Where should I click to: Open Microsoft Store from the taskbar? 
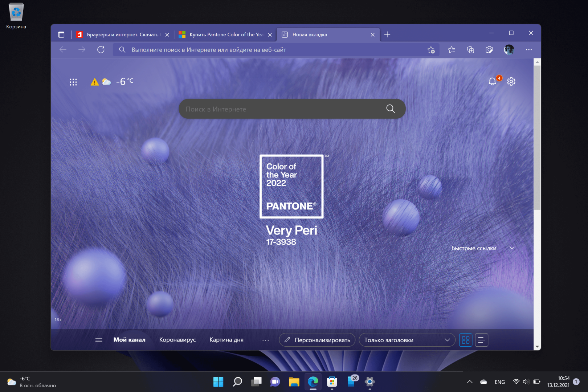pyautogui.click(x=332, y=382)
